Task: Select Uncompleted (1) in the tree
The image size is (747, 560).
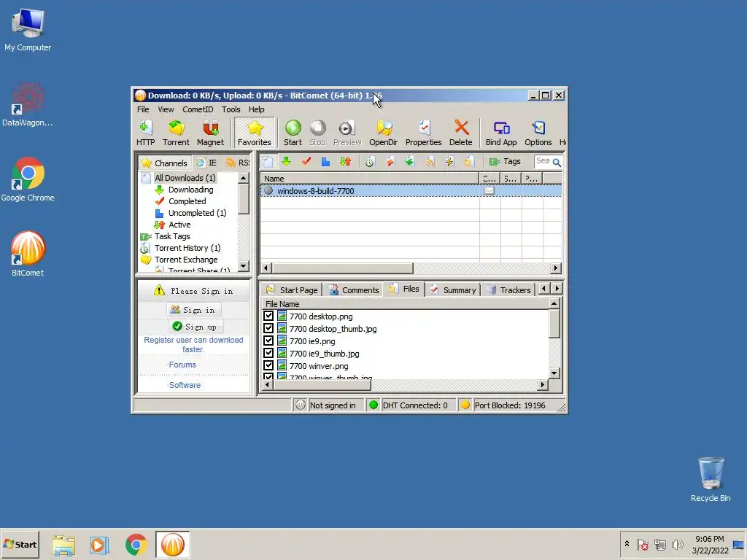Action: 197,213
